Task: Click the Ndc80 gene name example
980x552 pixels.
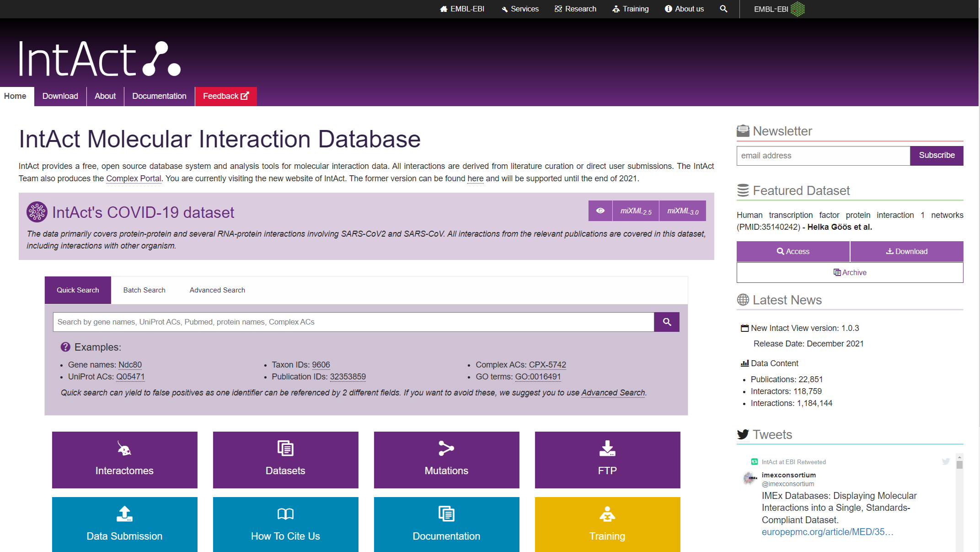Action: tap(130, 365)
